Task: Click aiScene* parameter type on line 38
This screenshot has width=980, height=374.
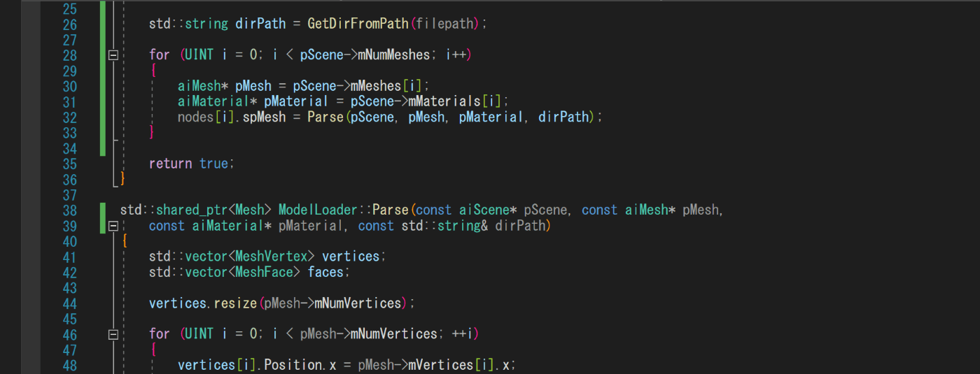Action: pyautogui.click(x=487, y=210)
